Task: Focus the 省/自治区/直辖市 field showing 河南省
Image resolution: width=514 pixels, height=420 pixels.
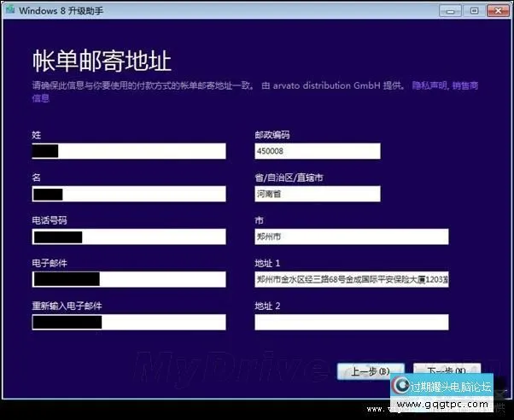Action: [x=317, y=194]
